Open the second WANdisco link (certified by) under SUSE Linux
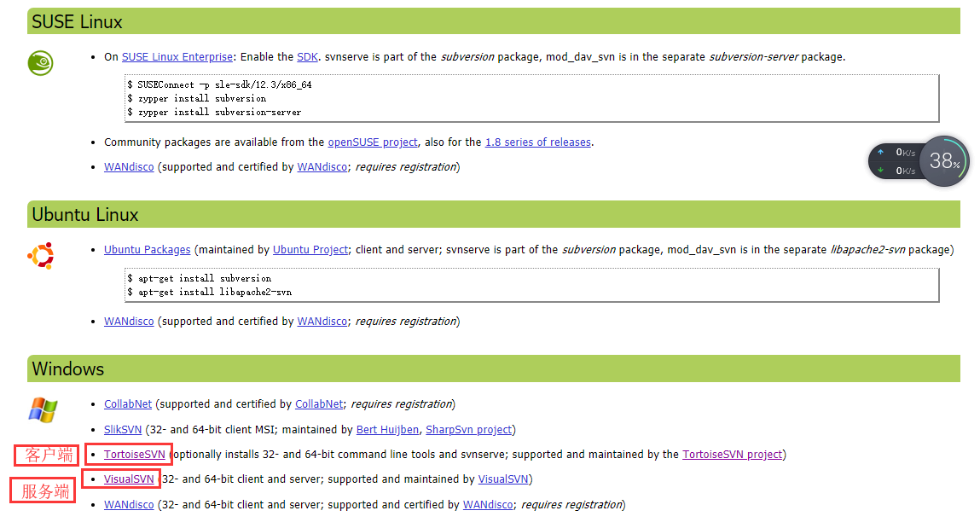 322,167
